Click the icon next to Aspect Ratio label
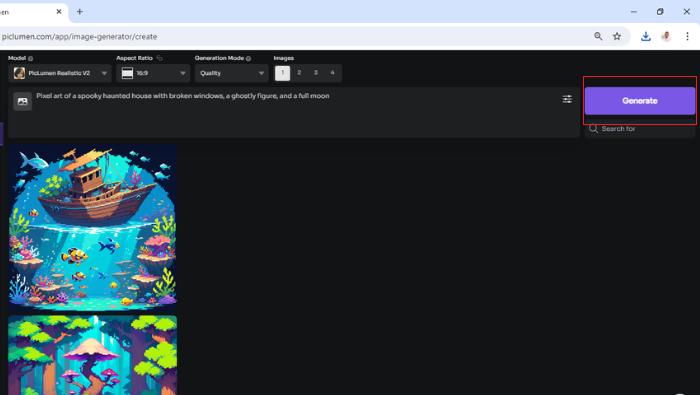 pyautogui.click(x=159, y=58)
